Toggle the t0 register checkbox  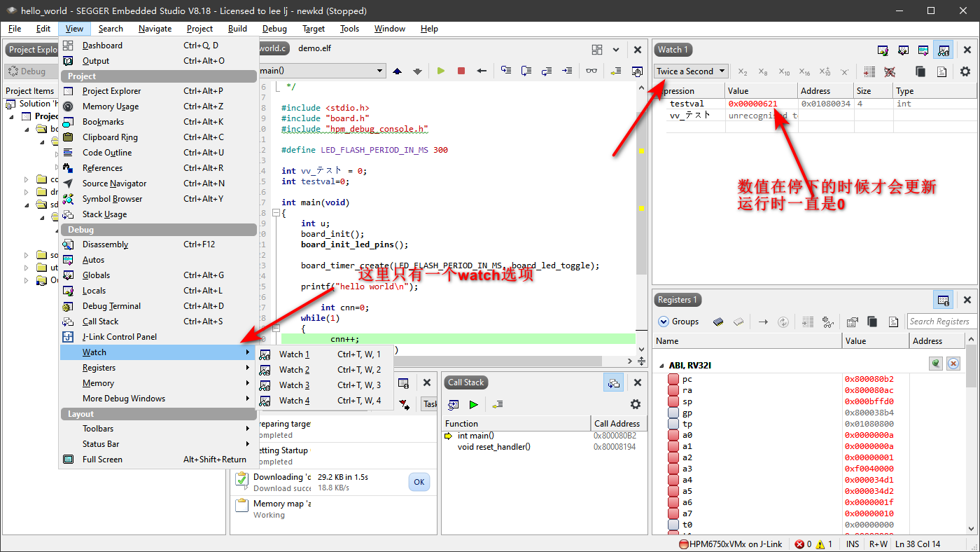[x=673, y=525]
